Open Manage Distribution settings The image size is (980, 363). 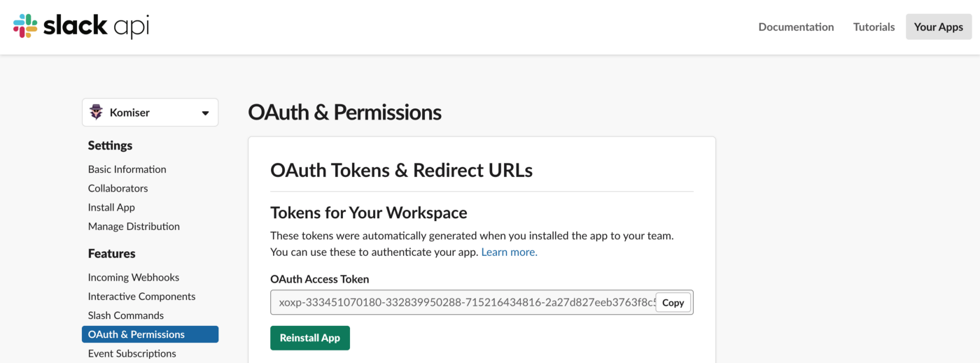pos(134,226)
